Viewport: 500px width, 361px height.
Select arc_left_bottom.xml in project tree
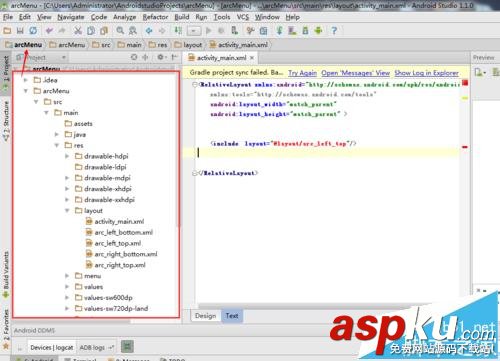tap(119, 232)
